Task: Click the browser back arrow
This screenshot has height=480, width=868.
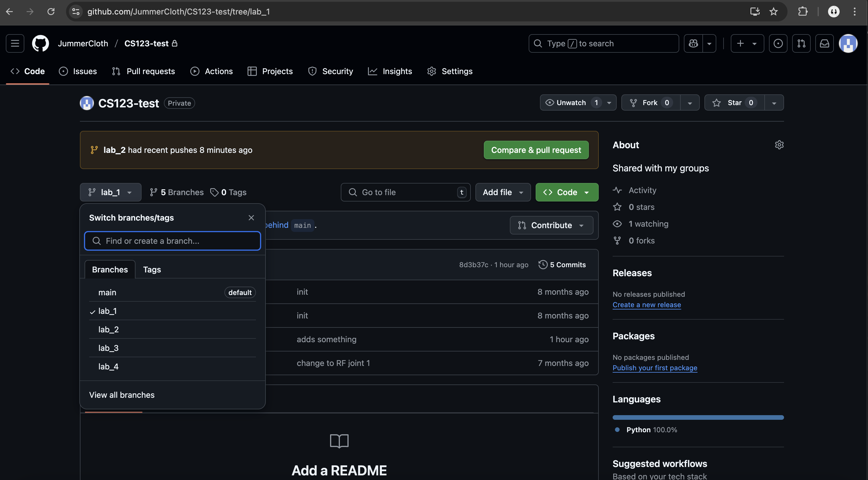Action: (x=10, y=12)
